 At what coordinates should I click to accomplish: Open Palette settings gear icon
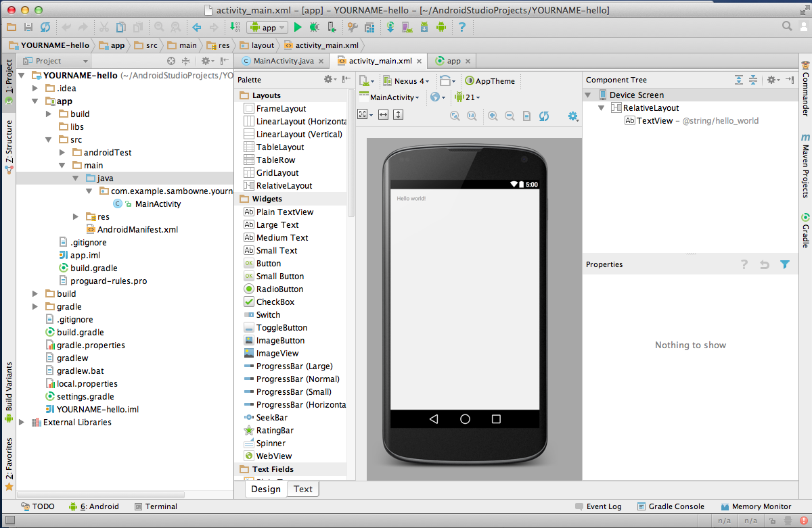[329, 79]
